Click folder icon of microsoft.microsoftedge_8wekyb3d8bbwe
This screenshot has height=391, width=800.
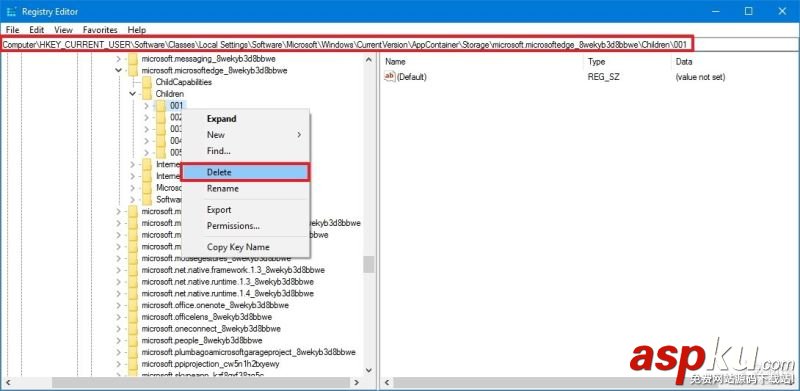coord(133,70)
